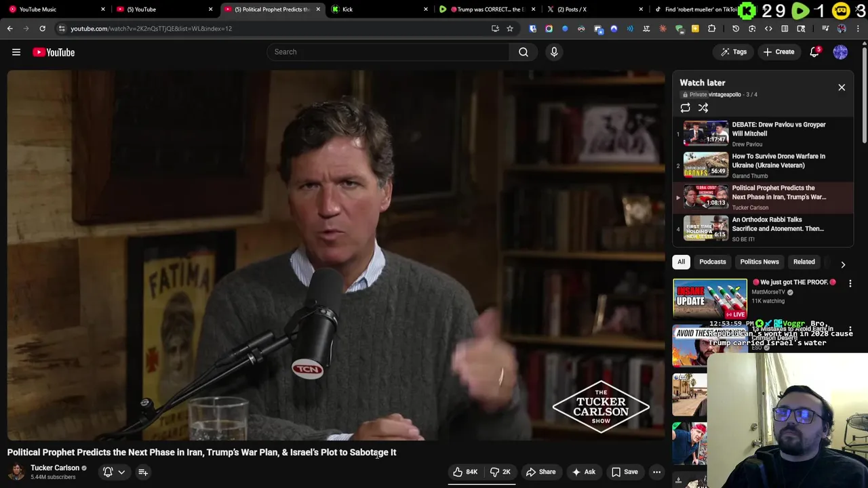Toggle subscription notification bell for Tucker Carlson

pos(108,472)
